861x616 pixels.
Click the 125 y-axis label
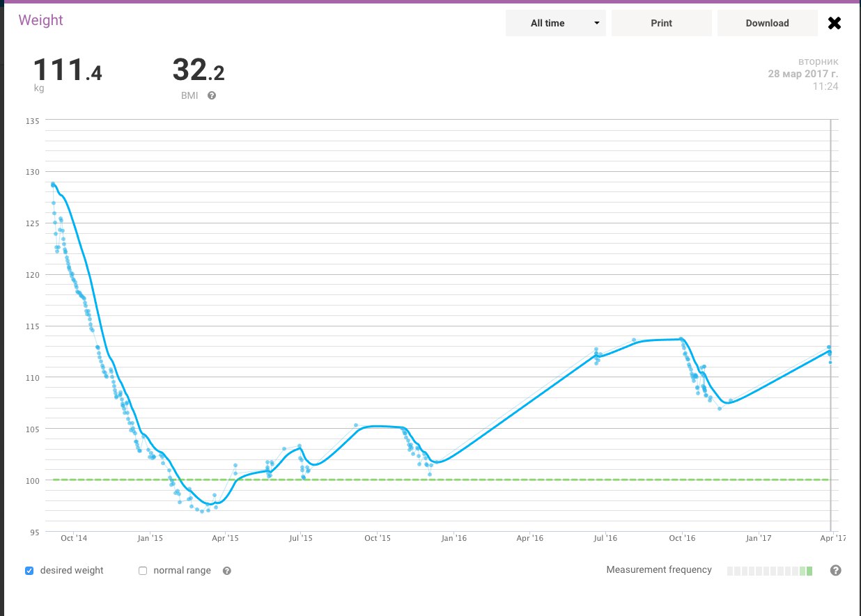(x=34, y=223)
